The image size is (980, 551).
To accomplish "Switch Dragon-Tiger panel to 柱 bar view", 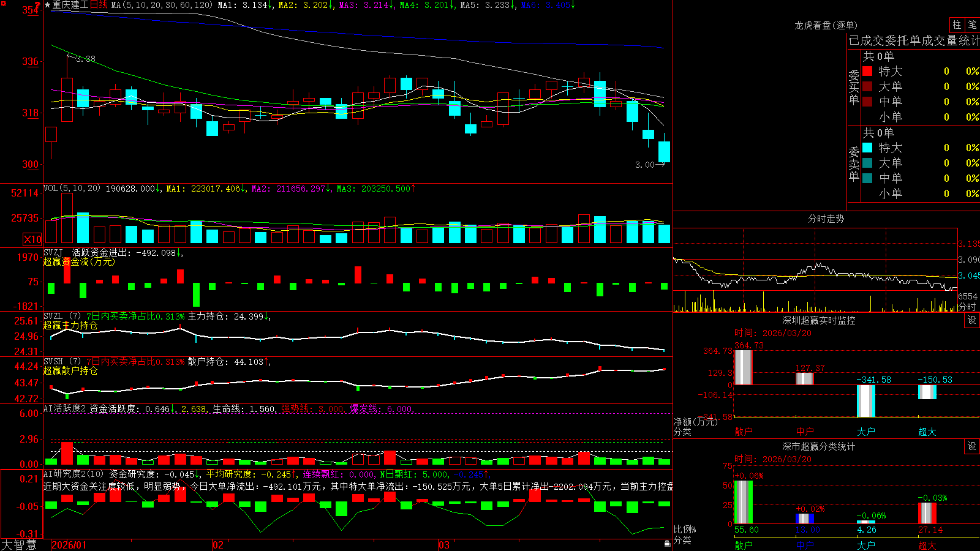I will tap(957, 24).
